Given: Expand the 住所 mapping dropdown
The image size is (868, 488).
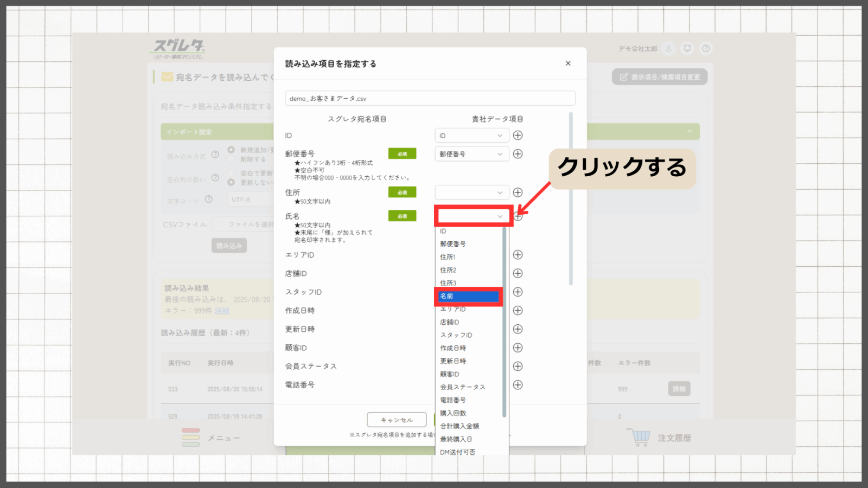Looking at the screenshot, I should pos(472,192).
